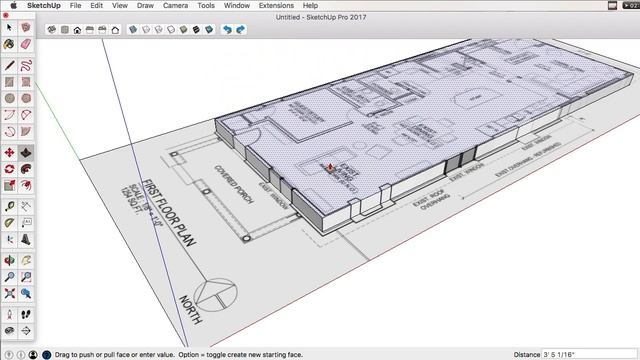Select the Text label tool
Image resolution: width=640 pixels, height=360 pixels.
tap(26, 223)
